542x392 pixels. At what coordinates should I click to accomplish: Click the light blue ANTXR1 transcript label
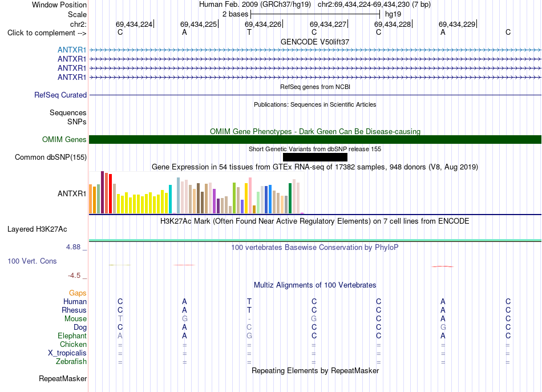click(x=72, y=50)
